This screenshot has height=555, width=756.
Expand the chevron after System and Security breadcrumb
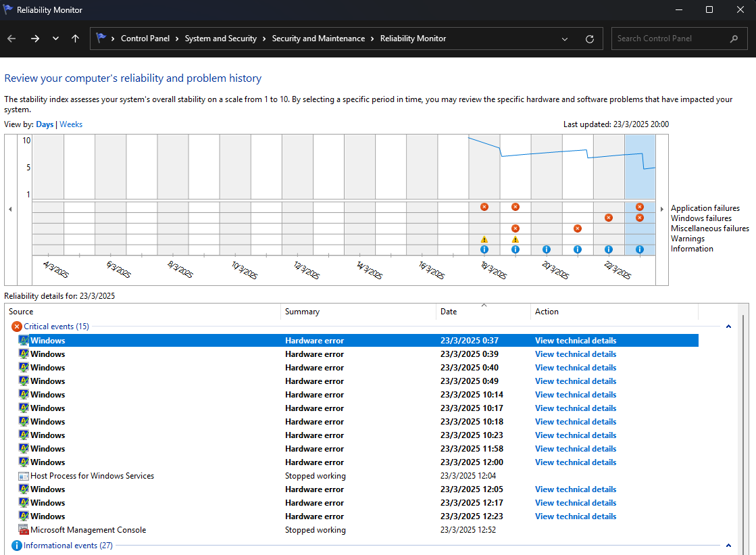[x=264, y=39]
